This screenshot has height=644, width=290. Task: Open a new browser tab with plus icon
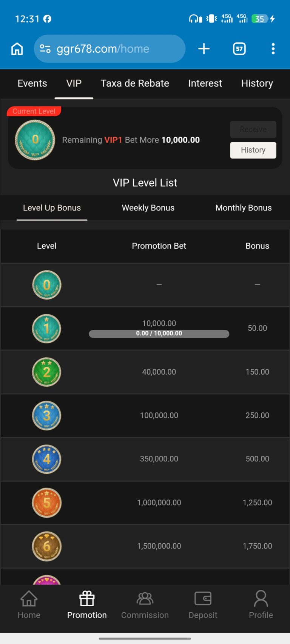tap(204, 49)
